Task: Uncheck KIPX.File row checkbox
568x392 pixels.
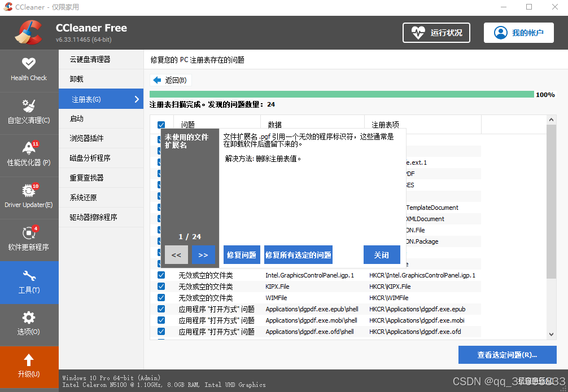Action: click(x=161, y=287)
